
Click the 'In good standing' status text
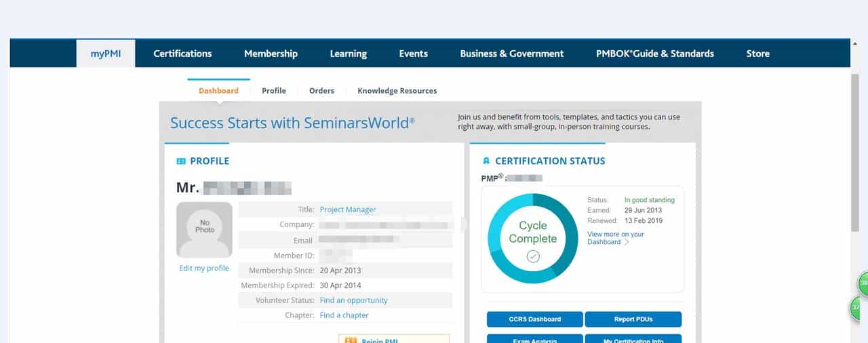[x=650, y=200]
